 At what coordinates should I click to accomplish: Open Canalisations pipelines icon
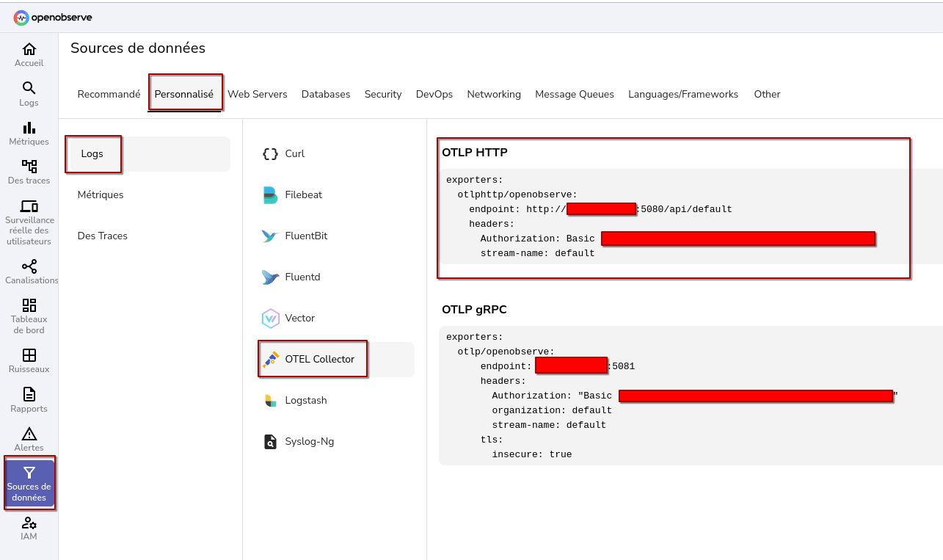point(29,267)
